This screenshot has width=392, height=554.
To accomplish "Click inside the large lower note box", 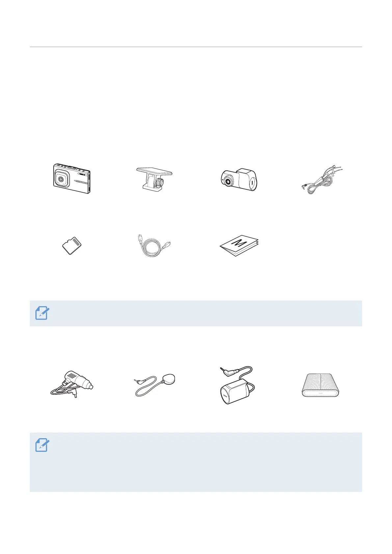I will click(196, 462).
